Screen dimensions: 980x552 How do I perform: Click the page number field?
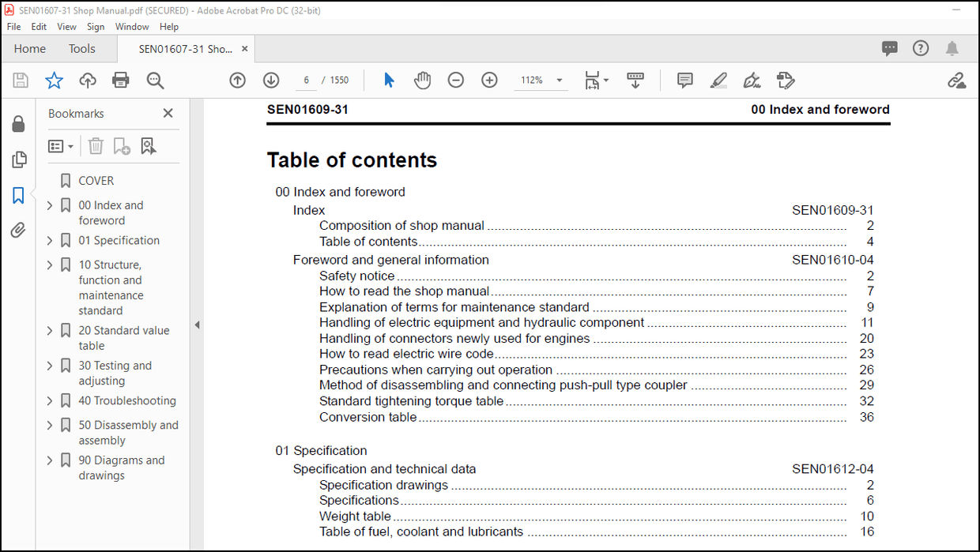pos(307,80)
